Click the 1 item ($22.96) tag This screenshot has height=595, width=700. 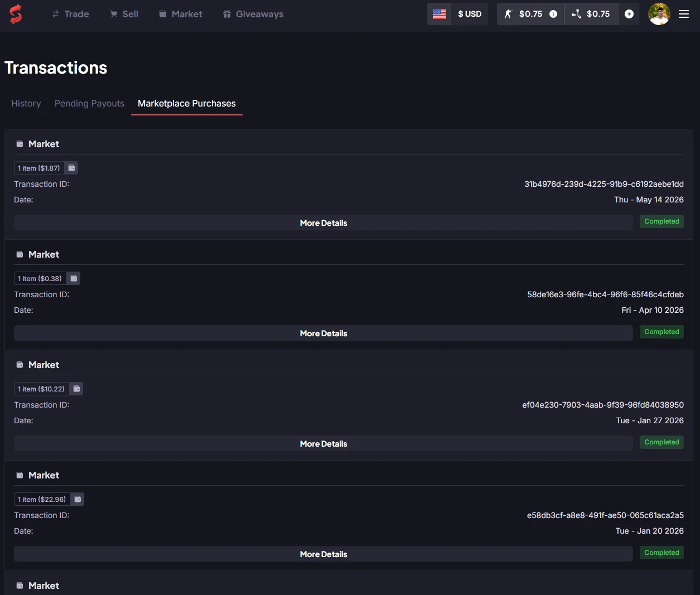coord(42,499)
